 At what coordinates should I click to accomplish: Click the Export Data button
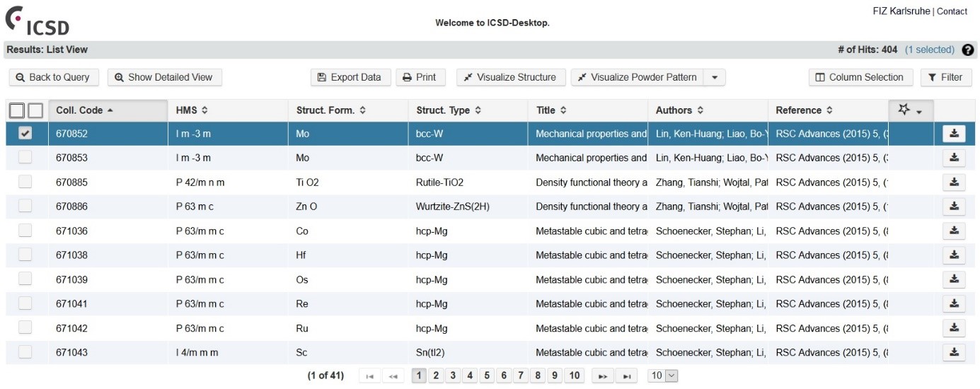[350, 78]
